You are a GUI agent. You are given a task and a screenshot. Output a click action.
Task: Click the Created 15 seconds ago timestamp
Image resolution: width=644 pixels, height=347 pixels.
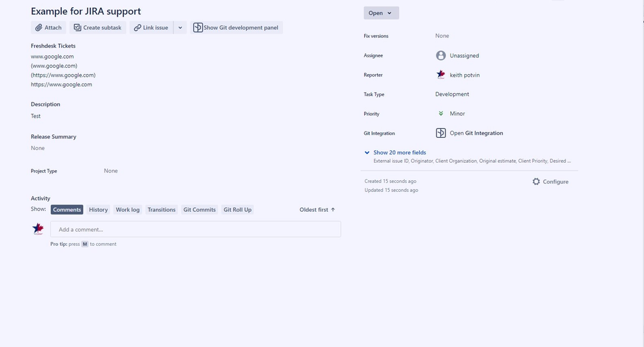point(390,181)
